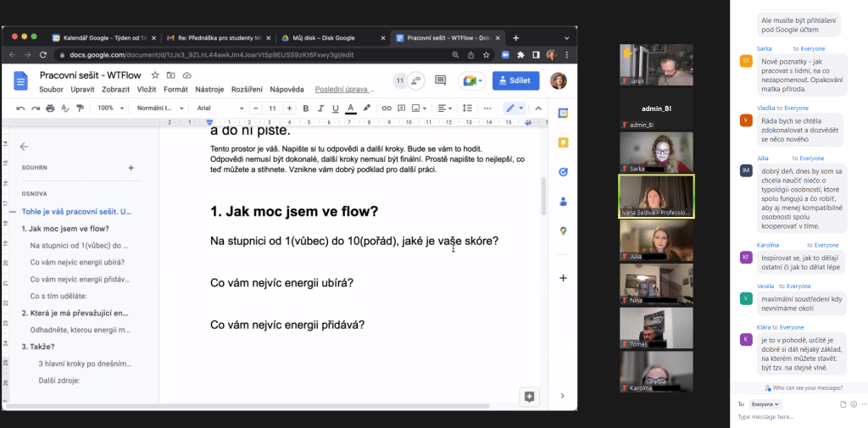Open the comment history icon
This screenshot has width=868, height=428.
coord(440,81)
